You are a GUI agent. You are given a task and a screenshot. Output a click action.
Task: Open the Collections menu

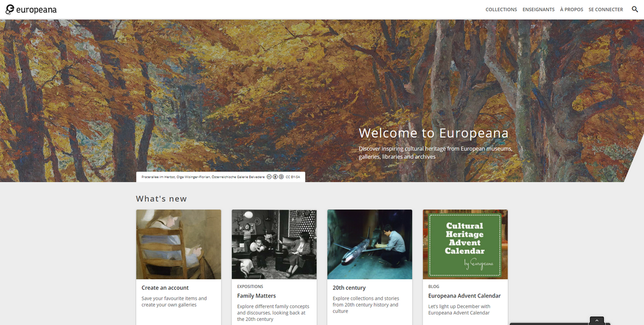click(x=501, y=9)
